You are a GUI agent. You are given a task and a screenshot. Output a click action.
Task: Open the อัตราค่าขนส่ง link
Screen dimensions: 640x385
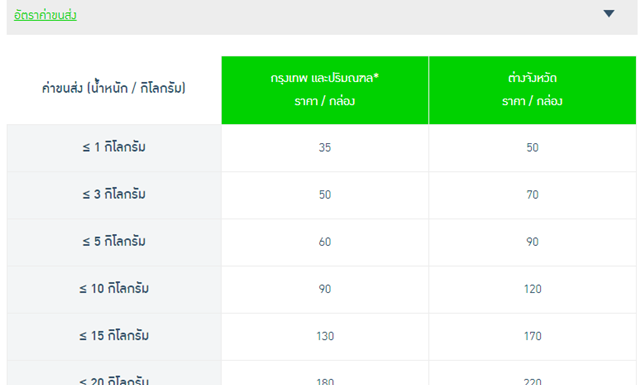pyautogui.click(x=45, y=15)
